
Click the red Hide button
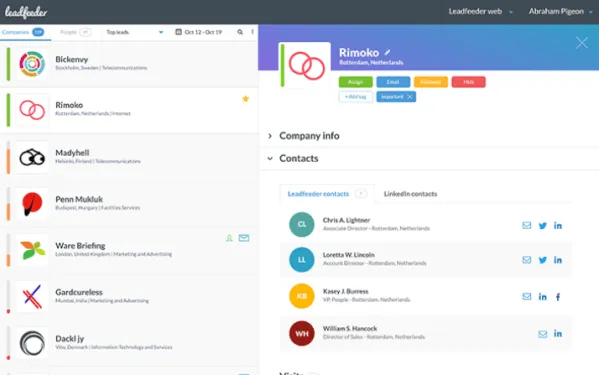coord(468,82)
